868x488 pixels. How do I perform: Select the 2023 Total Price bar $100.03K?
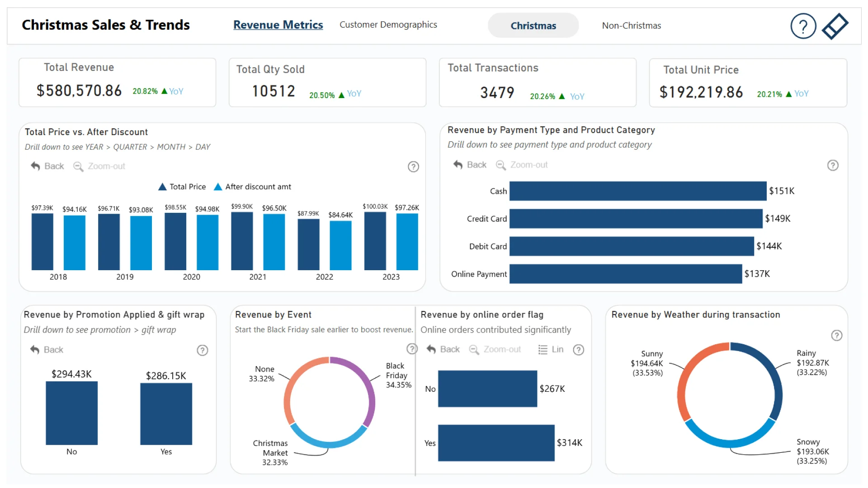(375, 241)
